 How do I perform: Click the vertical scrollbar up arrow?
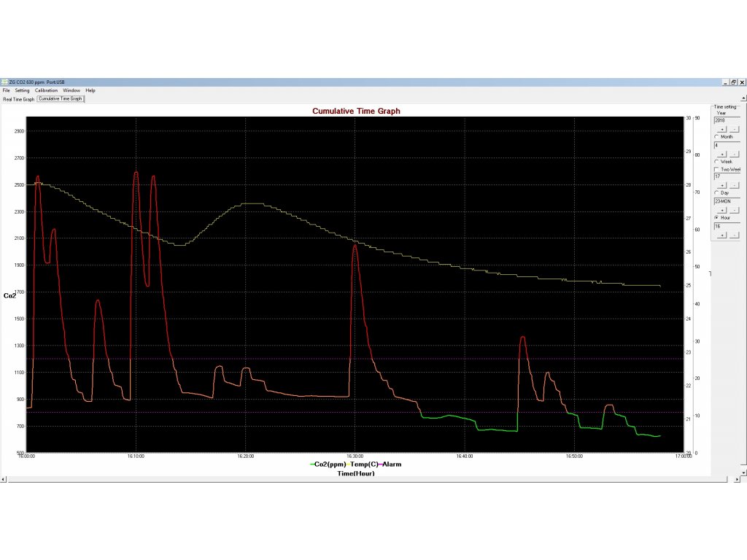point(743,98)
